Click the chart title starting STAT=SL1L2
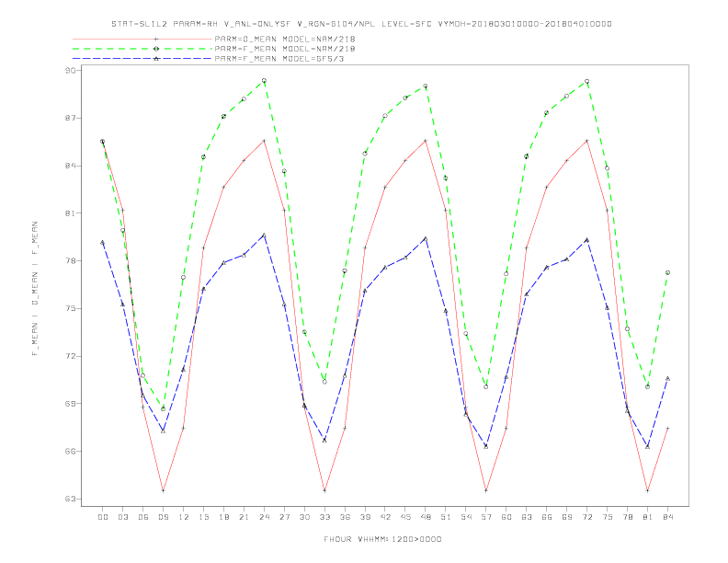728x563 pixels. pyautogui.click(x=361, y=24)
